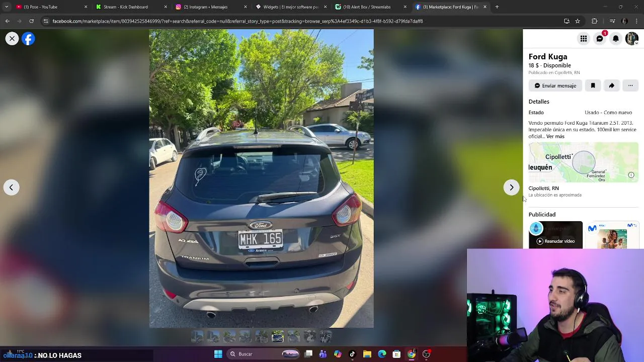Click the Cipolletti location map
Screen dimensions: 644x362
point(583,162)
